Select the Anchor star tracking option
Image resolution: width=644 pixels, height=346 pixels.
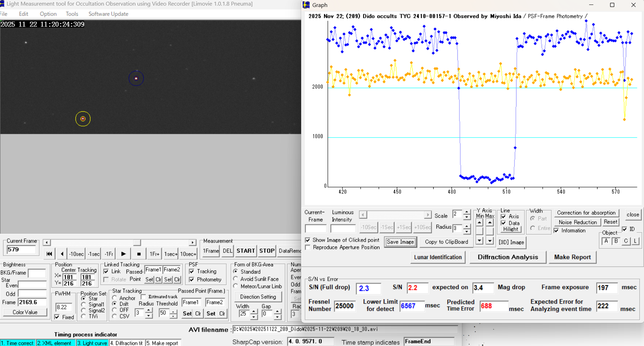pos(115,298)
